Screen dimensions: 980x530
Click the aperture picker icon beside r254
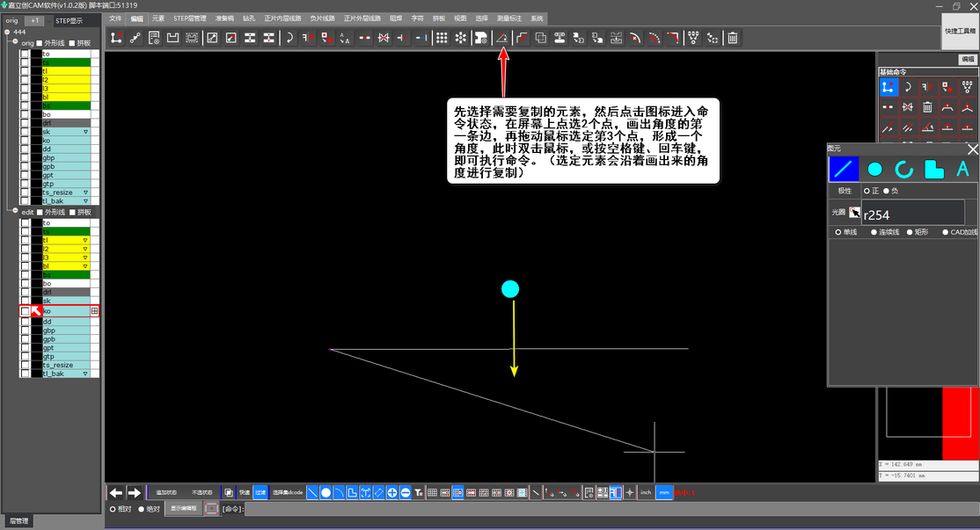pos(854,212)
